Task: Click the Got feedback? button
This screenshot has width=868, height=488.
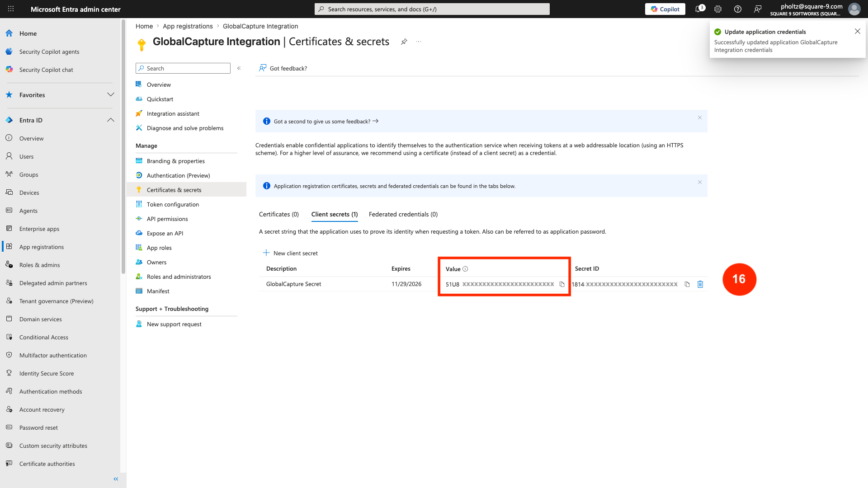Action: [283, 68]
